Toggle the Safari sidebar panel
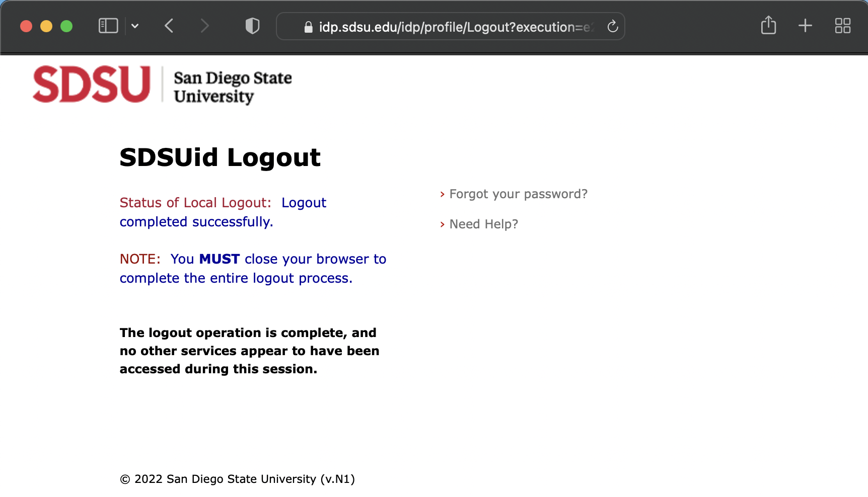This screenshot has height=497, width=868. 108,26
